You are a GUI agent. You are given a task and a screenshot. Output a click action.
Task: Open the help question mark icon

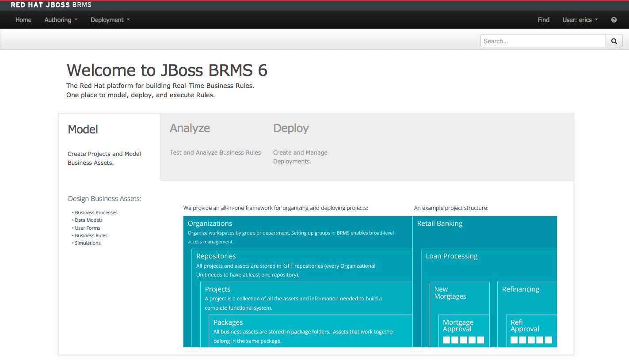[614, 20]
